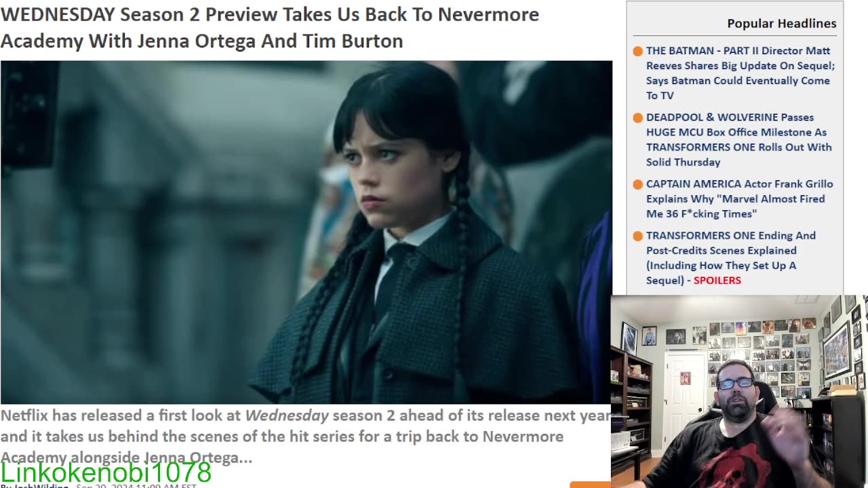Screen dimensions: 868x488
Task: Click the red SPOILERS label
Action: (x=717, y=281)
